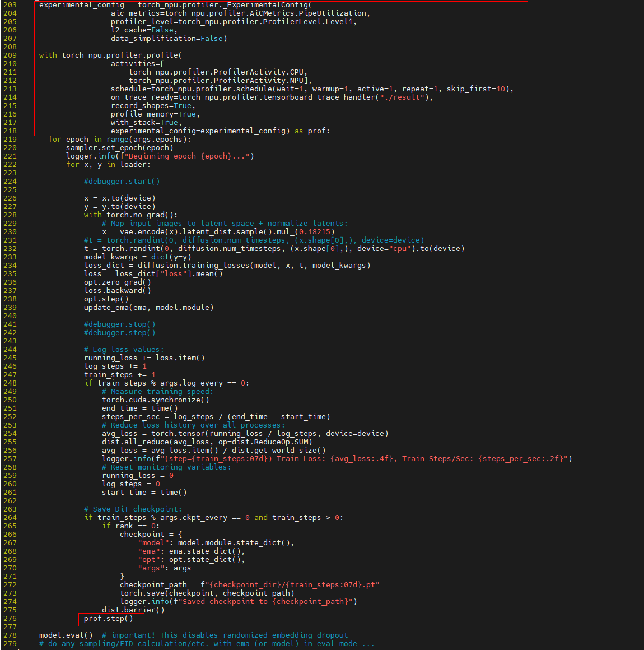Click 'model.eval()' on line 278
Image resolution: width=644 pixels, height=650 pixels.
point(66,635)
